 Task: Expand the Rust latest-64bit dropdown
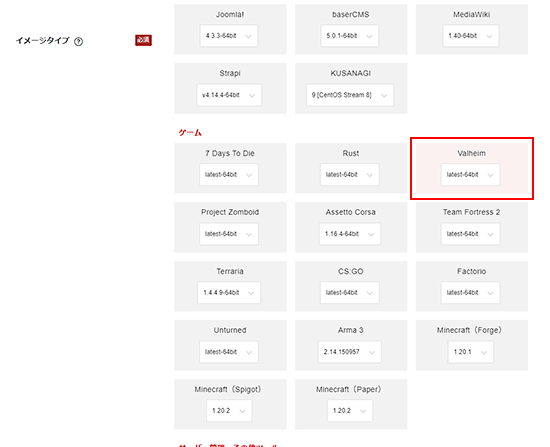click(350, 175)
